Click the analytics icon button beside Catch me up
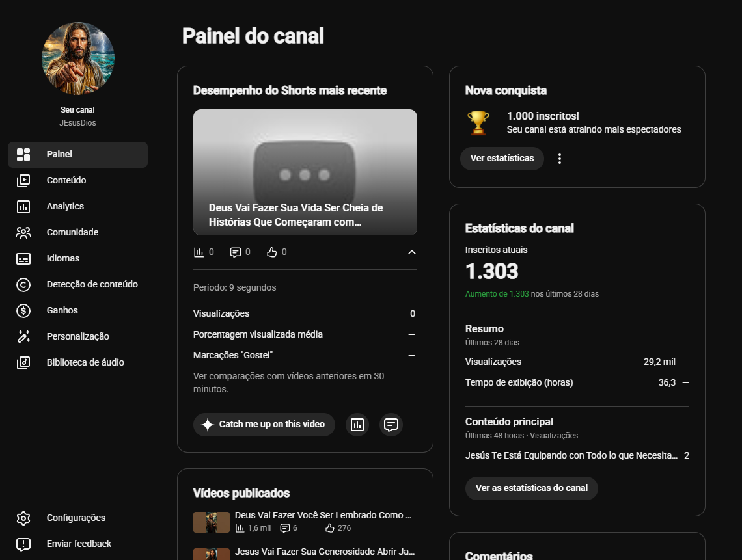Viewport: 742px width, 560px height. pos(357,425)
